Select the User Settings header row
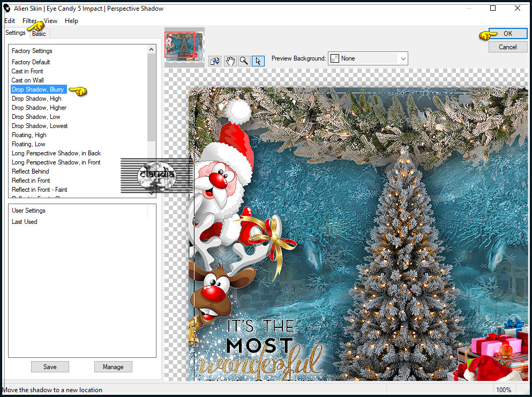 (28, 211)
